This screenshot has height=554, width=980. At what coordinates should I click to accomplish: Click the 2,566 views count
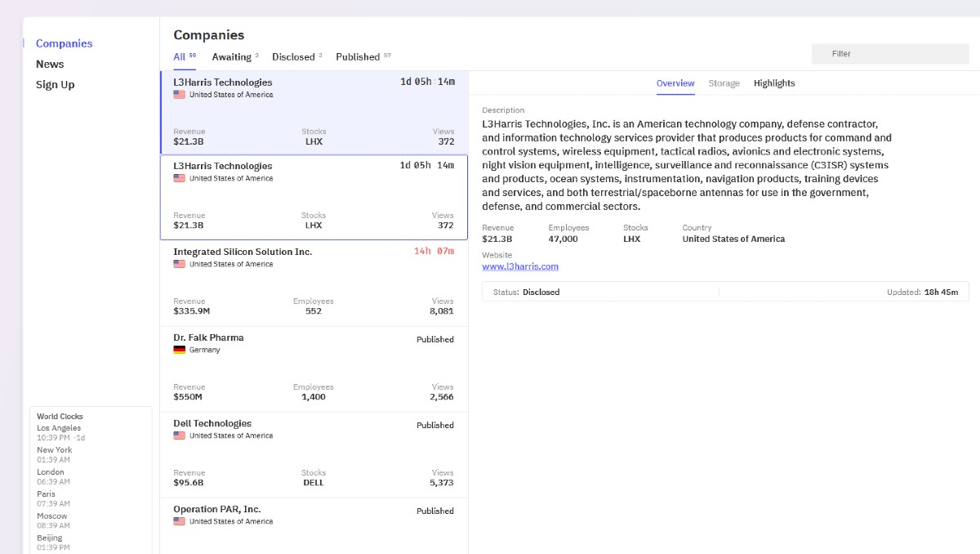[x=441, y=397]
